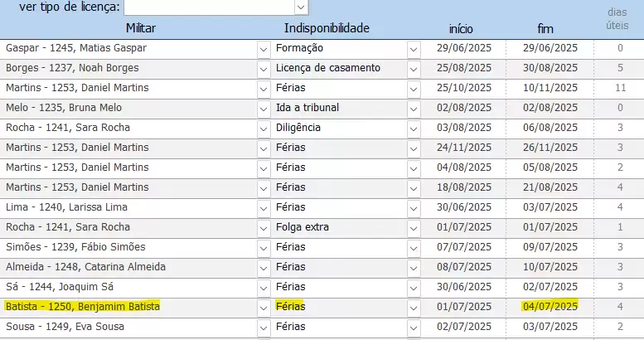Screen dimensions: 644x340
Task: Expand Militar dropdown for Benjamim Batista
Action: (x=264, y=308)
